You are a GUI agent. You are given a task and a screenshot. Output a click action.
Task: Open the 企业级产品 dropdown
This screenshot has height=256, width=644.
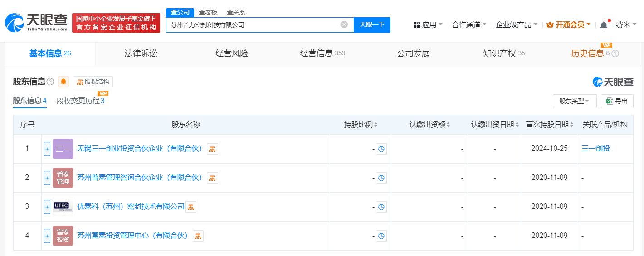tap(516, 25)
